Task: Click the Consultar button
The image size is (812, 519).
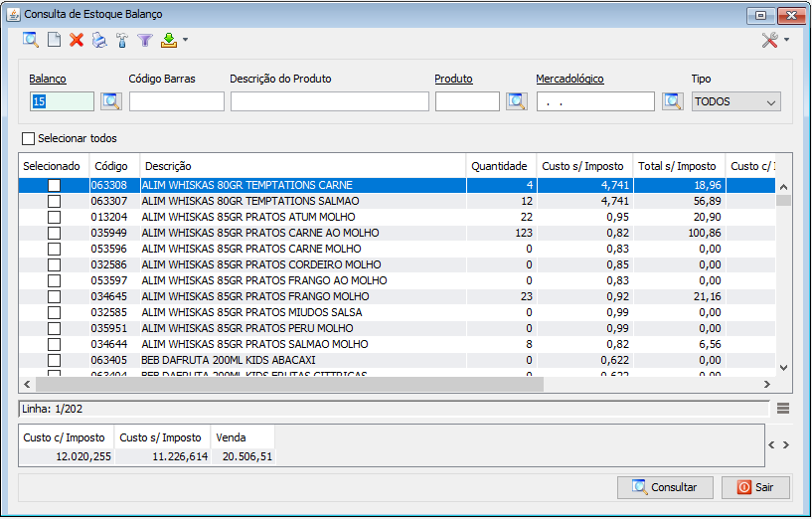Action: tap(665, 487)
